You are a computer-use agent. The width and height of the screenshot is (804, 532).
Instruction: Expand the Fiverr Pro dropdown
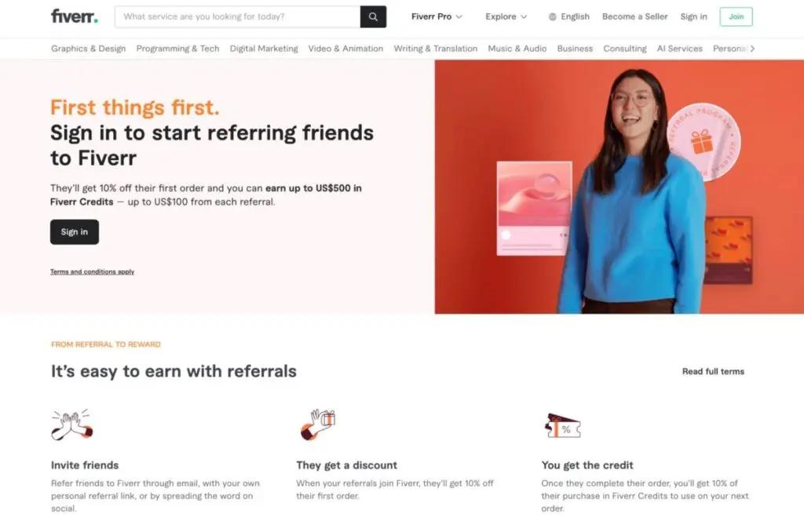[x=437, y=17]
